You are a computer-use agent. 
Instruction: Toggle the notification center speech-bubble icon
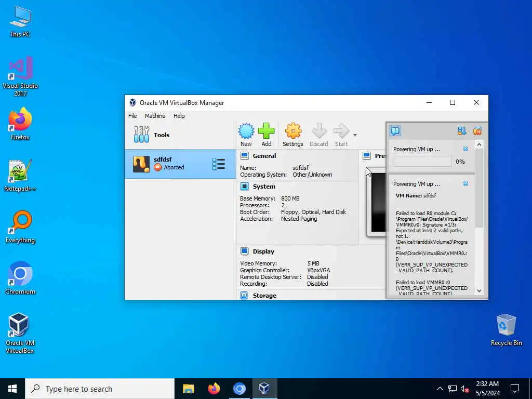pos(395,130)
